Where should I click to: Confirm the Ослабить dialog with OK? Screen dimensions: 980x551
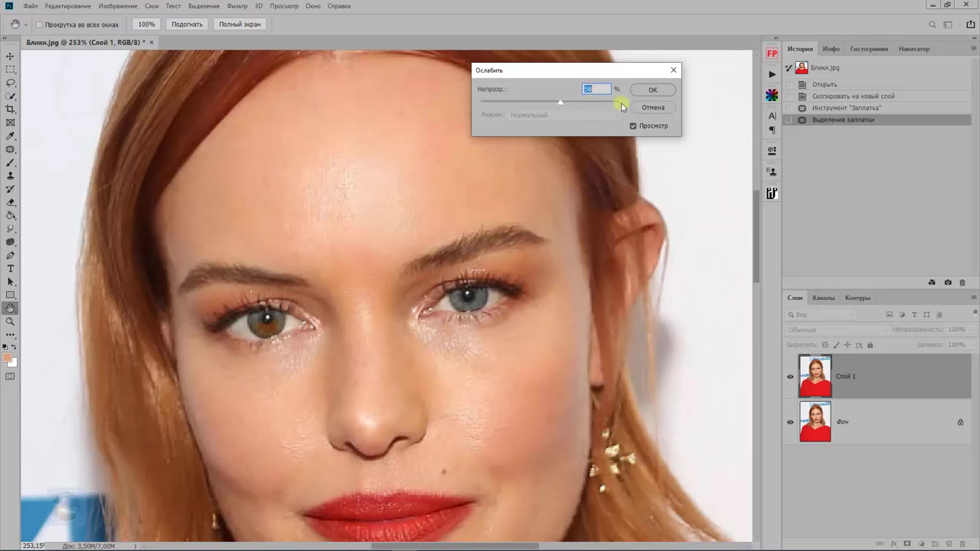click(x=653, y=90)
